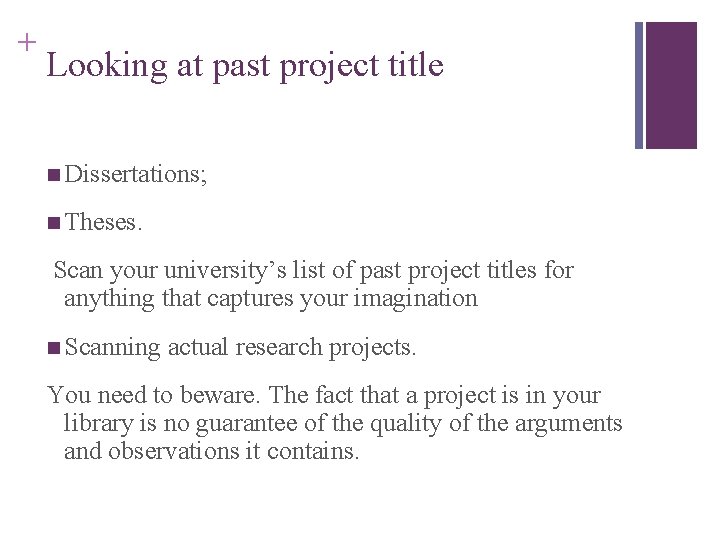Screen dimensions: 720x540
Task: Click the line starting 'library is no guarantee'
Action: point(343,423)
